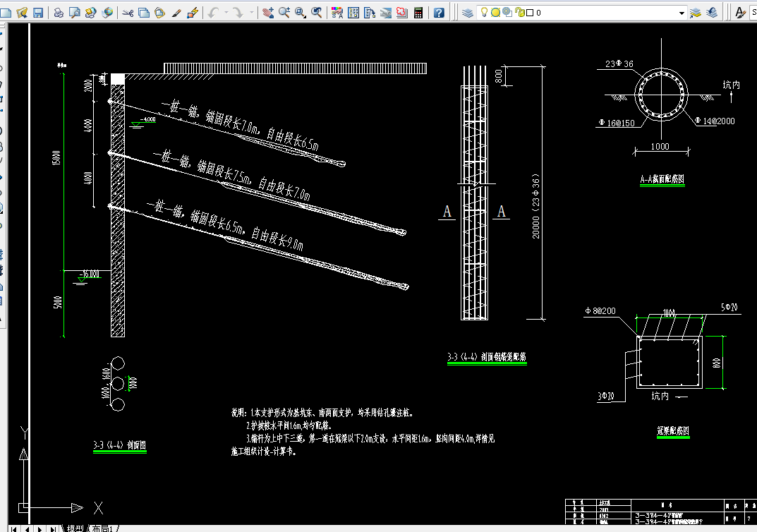Toggle freeze/thaw sun for layer 0

pyautogui.click(x=495, y=13)
